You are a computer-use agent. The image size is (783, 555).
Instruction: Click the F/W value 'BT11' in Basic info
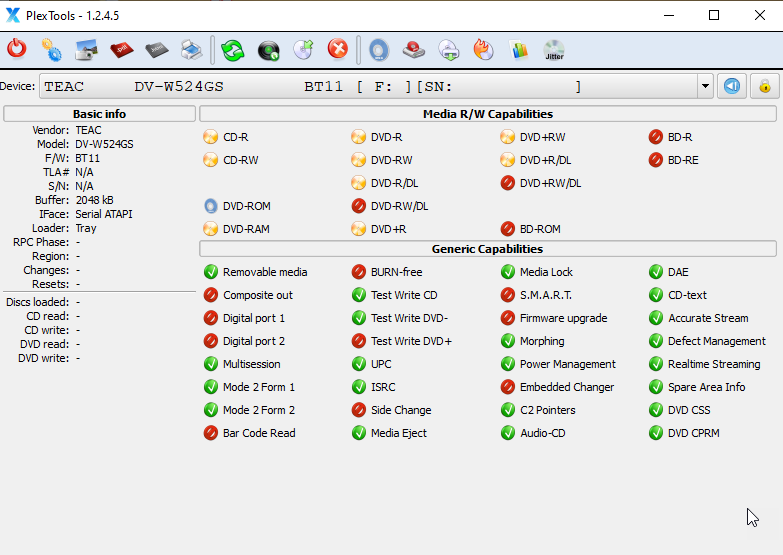pos(88,158)
